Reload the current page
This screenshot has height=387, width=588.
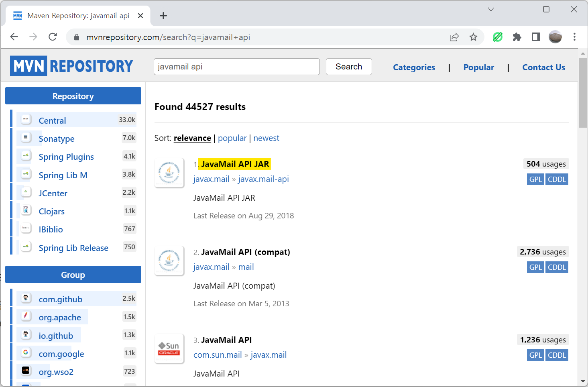(53, 37)
